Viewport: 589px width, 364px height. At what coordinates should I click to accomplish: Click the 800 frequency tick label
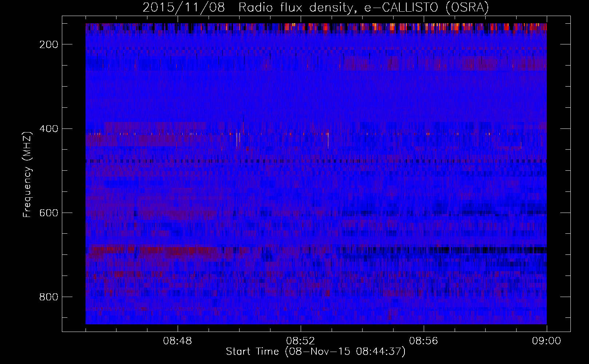[x=48, y=297]
